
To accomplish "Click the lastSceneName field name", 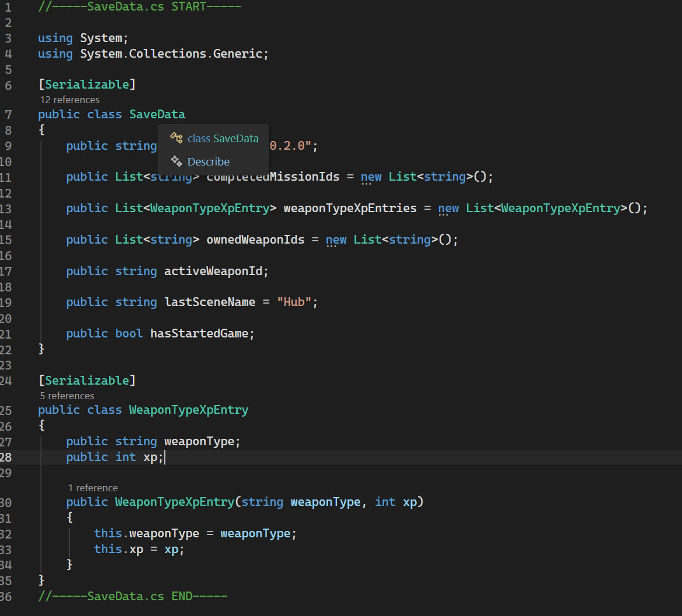I will click(x=210, y=302).
